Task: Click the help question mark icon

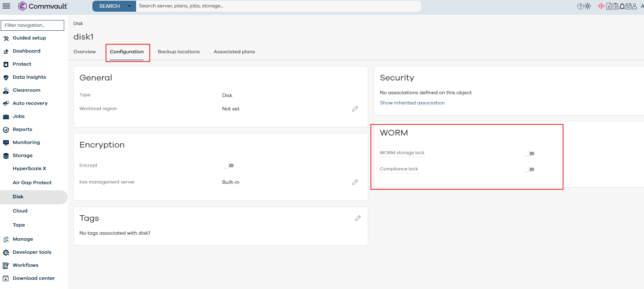Action: 580,6
